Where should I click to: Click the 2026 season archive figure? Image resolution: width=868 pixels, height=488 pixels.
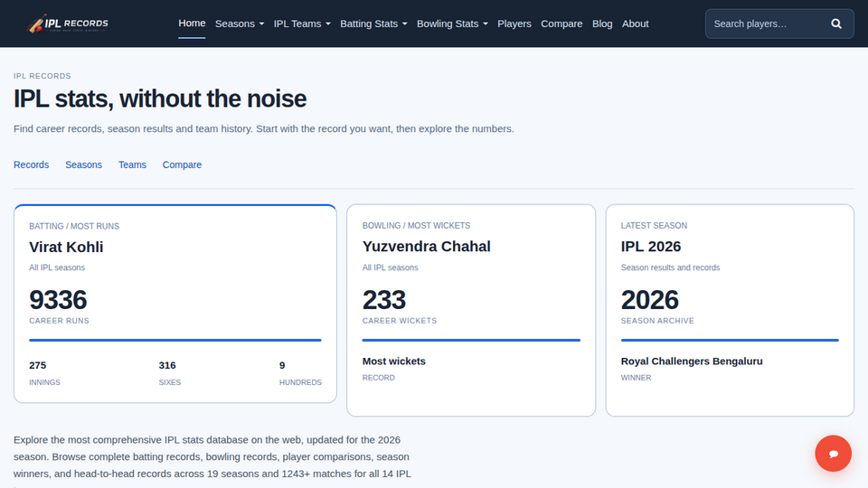(650, 300)
